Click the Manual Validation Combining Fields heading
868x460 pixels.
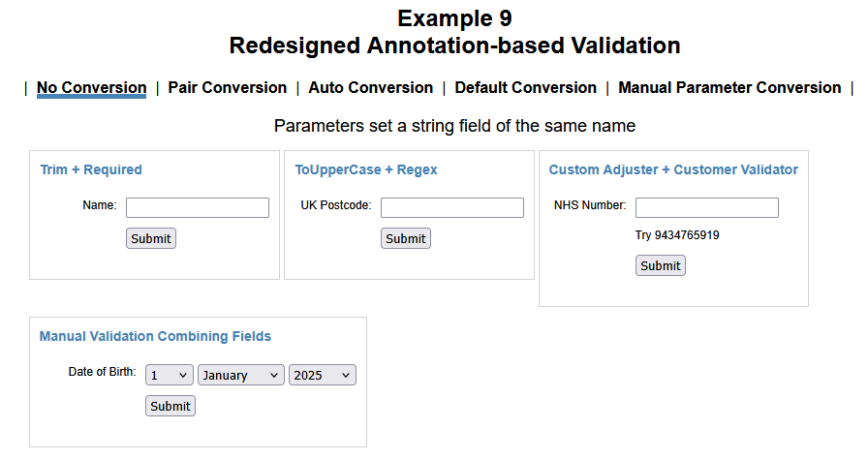[x=155, y=336]
